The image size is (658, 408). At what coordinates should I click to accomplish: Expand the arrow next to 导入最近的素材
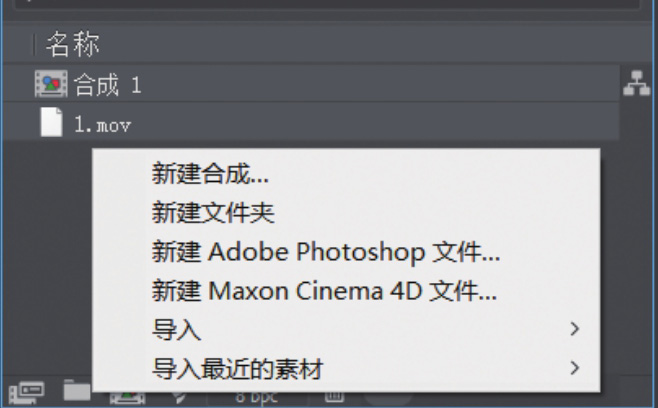pyautogui.click(x=575, y=368)
